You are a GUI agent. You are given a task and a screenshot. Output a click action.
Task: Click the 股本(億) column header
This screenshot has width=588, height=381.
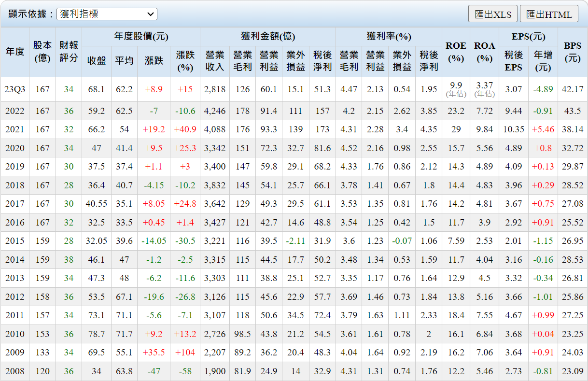coord(42,52)
